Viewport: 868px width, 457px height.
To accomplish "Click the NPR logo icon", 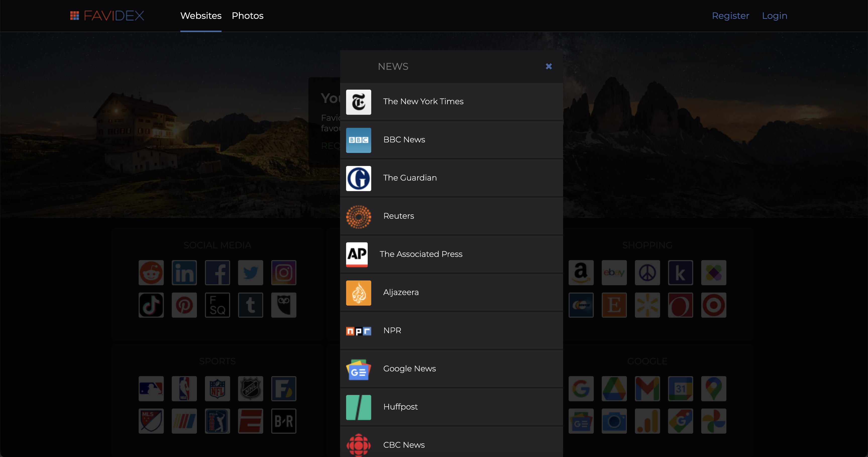I will coord(358,331).
